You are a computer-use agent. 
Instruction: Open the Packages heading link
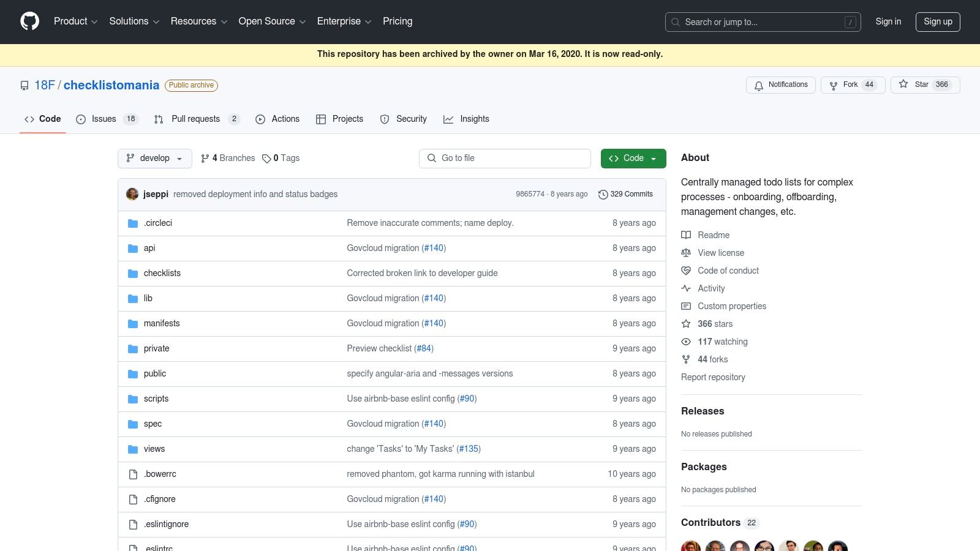[704, 467]
